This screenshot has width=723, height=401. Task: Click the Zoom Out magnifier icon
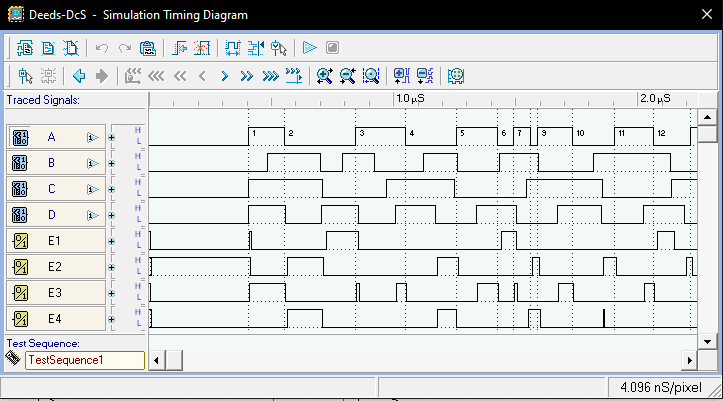[x=347, y=75]
